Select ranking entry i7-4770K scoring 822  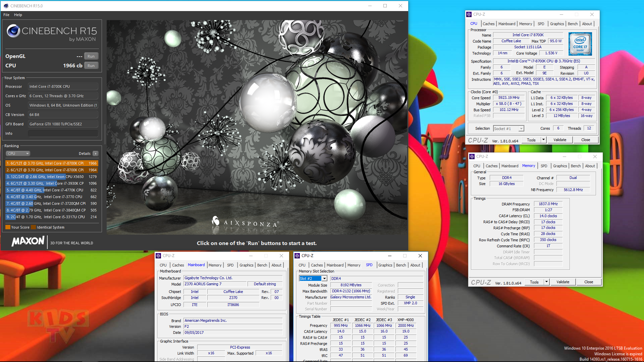point(52,190)
